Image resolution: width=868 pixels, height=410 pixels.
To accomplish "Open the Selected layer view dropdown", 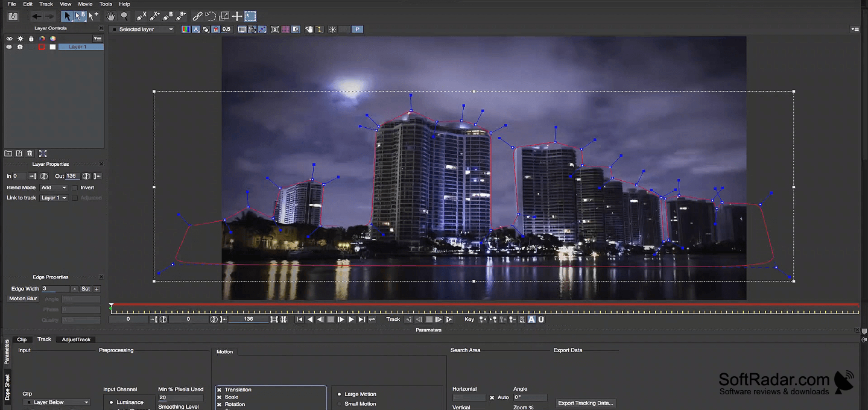I will pos(142,29).
